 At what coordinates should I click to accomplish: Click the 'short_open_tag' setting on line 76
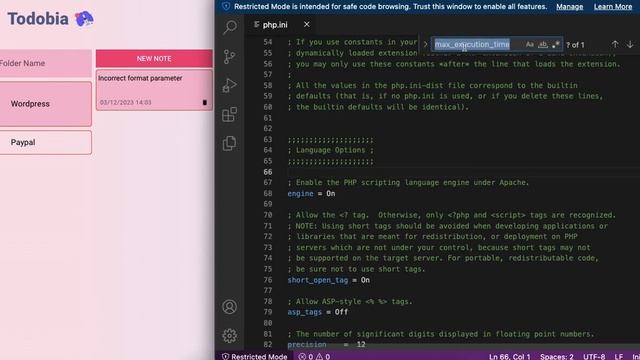318,280
